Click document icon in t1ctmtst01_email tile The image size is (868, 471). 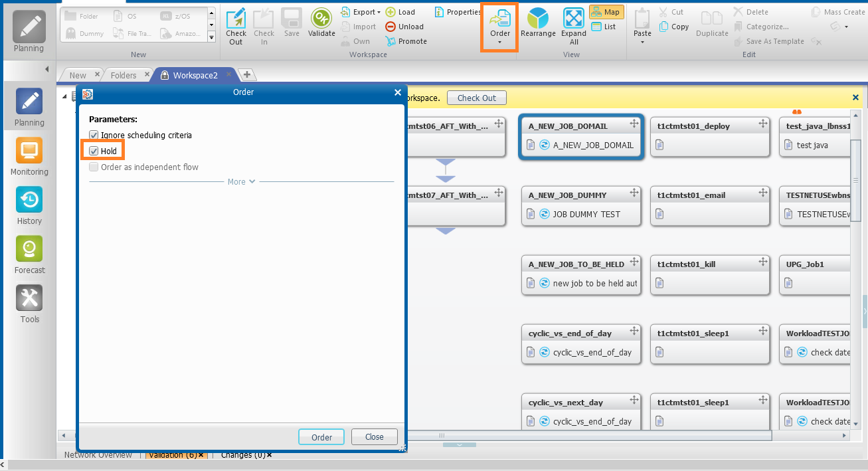659,214
